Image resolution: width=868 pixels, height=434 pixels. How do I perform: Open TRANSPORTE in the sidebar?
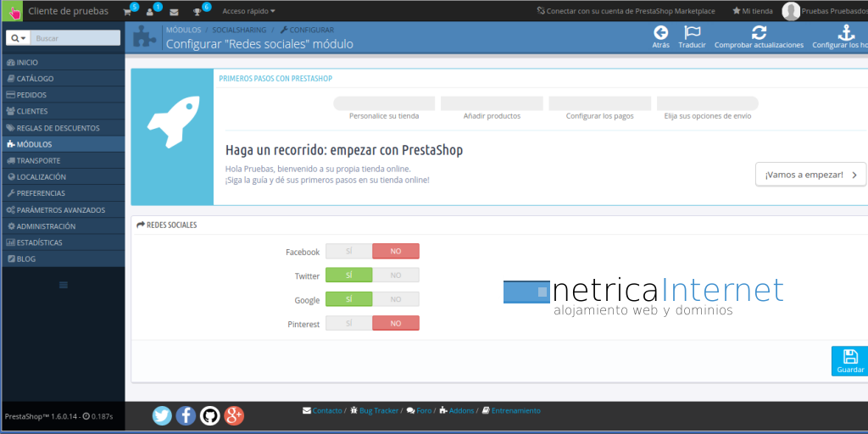point(63,160)
